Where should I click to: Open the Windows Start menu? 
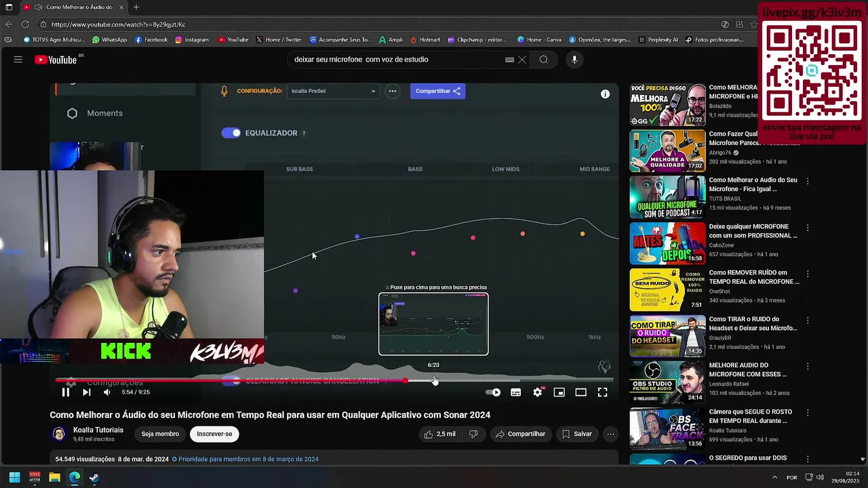14,477
